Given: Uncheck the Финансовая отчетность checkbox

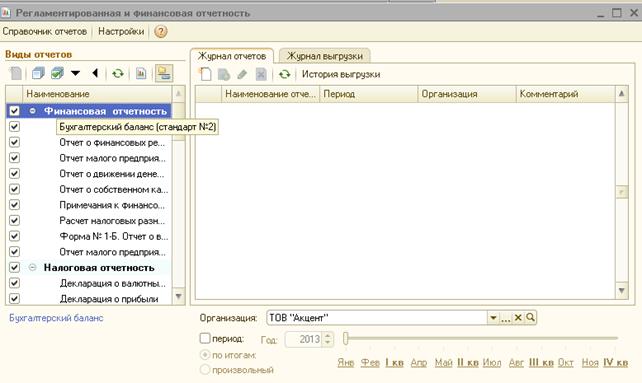Looking at the screenshot, I should [x=14, y=111].
